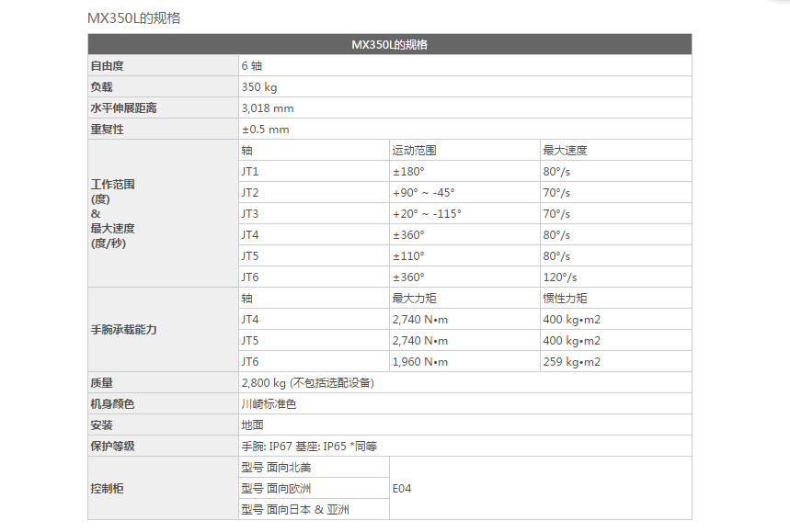Select the 259 kg•m2 inertia value
790x532 pixels.
click(x=571, y=361)
